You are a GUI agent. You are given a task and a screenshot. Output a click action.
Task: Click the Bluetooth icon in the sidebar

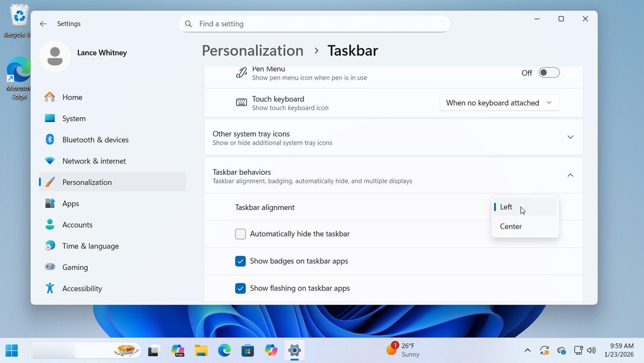tap(50, 139)
